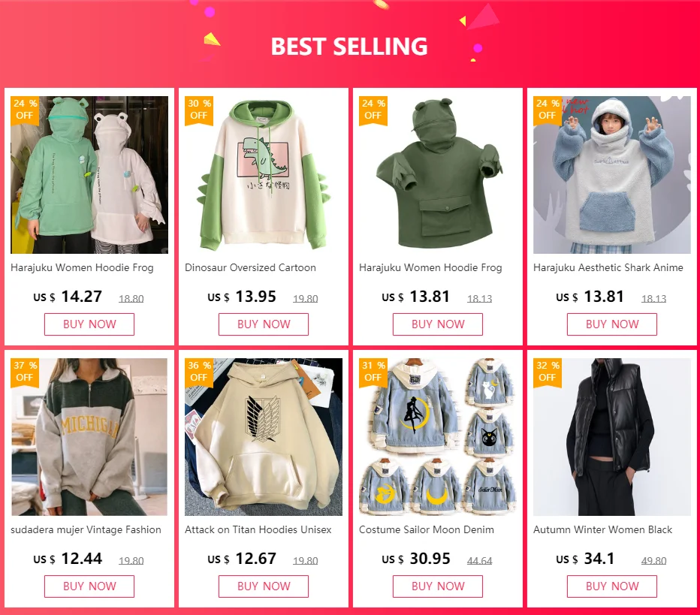Viewport: 700px width, 615px height.
Task: Open the Costume Sailor Moon Denim title
Action: (427, 529)
